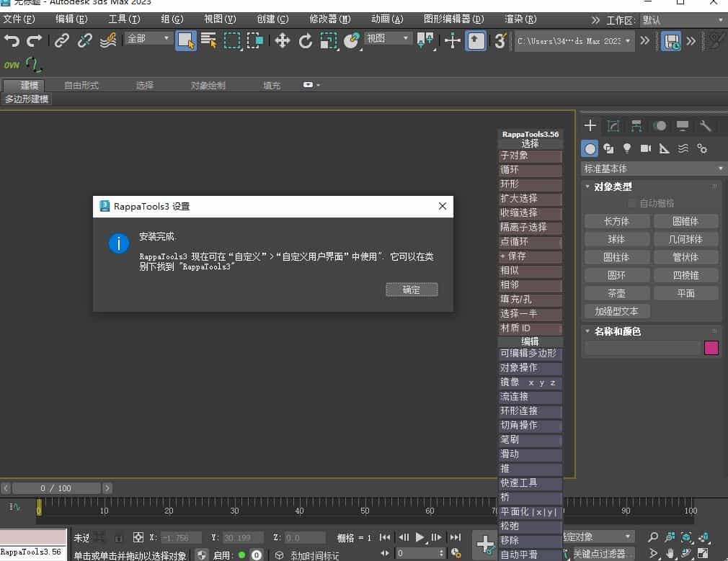Open the Create tab in command panel
This screenshot has width=728, height=561.
point(590,125)
